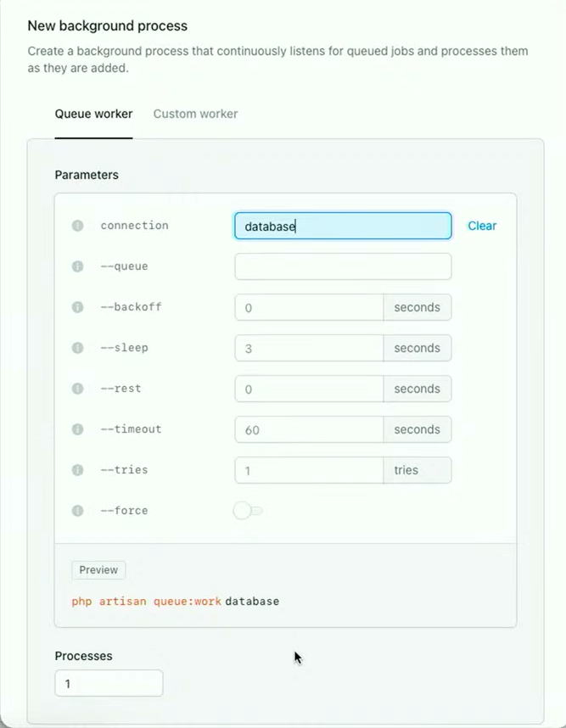Select the Queue worker tab
This screenshot has width=566, height=728.
tap(94, 115)
